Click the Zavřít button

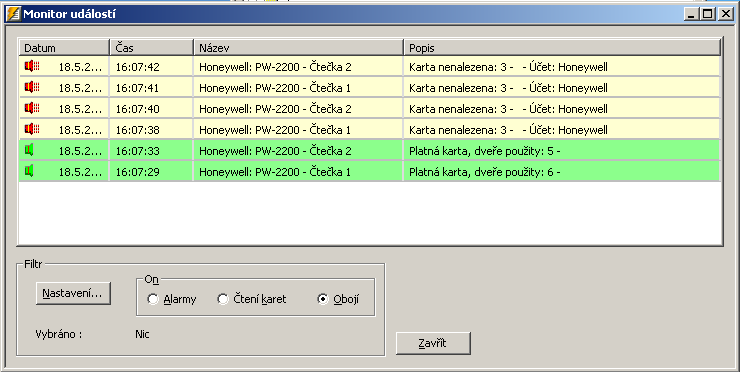tap(433, 343)
